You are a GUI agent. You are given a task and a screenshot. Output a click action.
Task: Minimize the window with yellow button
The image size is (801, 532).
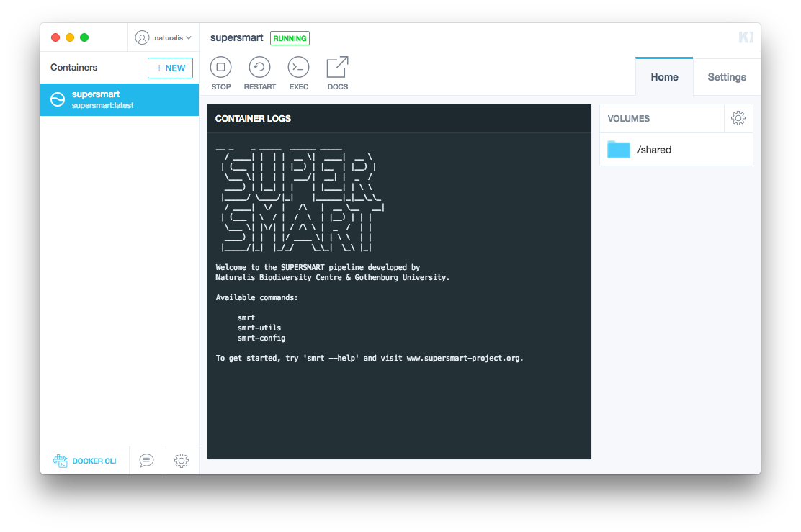point(70,37)
